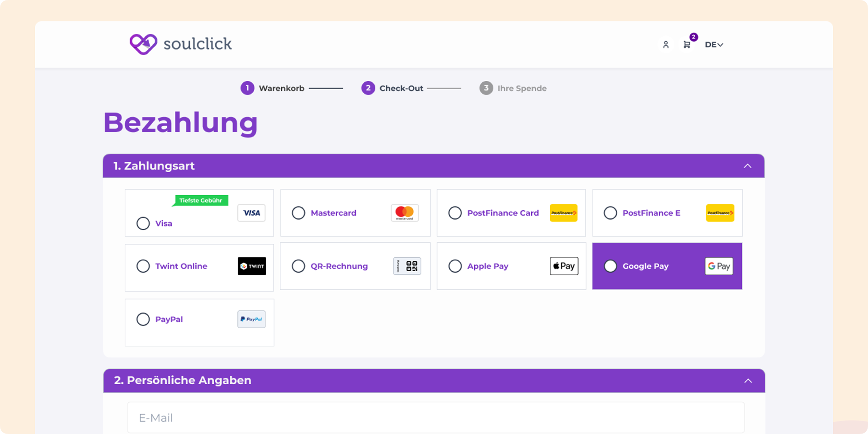Go to step 3 Ihre Spende
868x434 pixels.
(513, 88)
